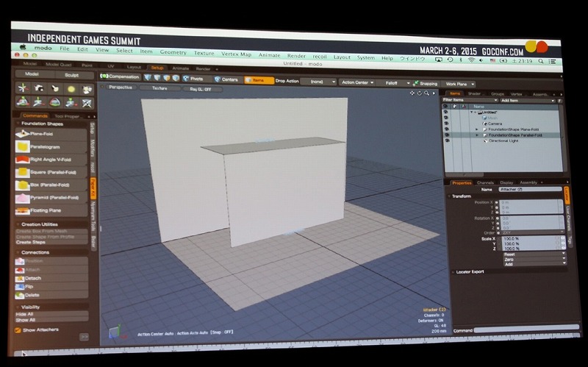Open the Action Center dropdown

tap(357, 82)
